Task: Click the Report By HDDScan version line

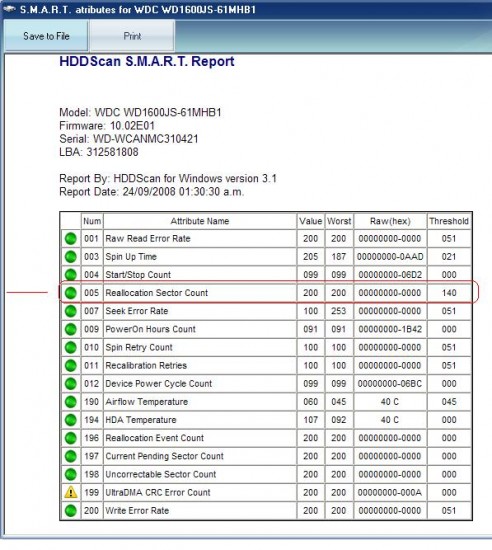Action: pyautogui.click(x=168, y=179)
